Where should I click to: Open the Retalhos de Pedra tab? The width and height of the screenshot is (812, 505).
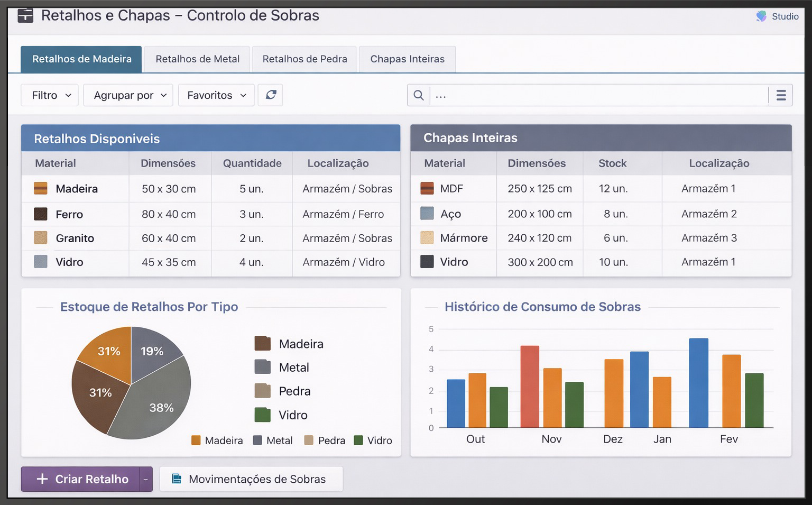[304, 59]
